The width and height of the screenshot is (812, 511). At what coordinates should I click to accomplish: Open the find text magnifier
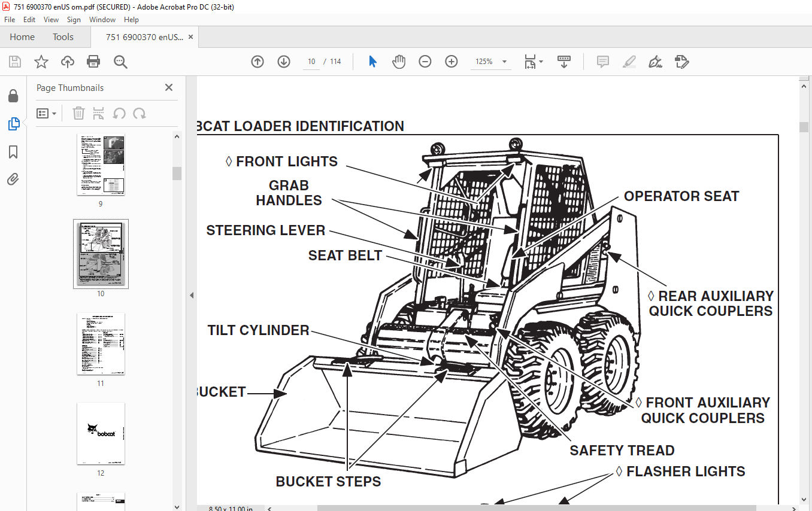click(x=120, y=62)
